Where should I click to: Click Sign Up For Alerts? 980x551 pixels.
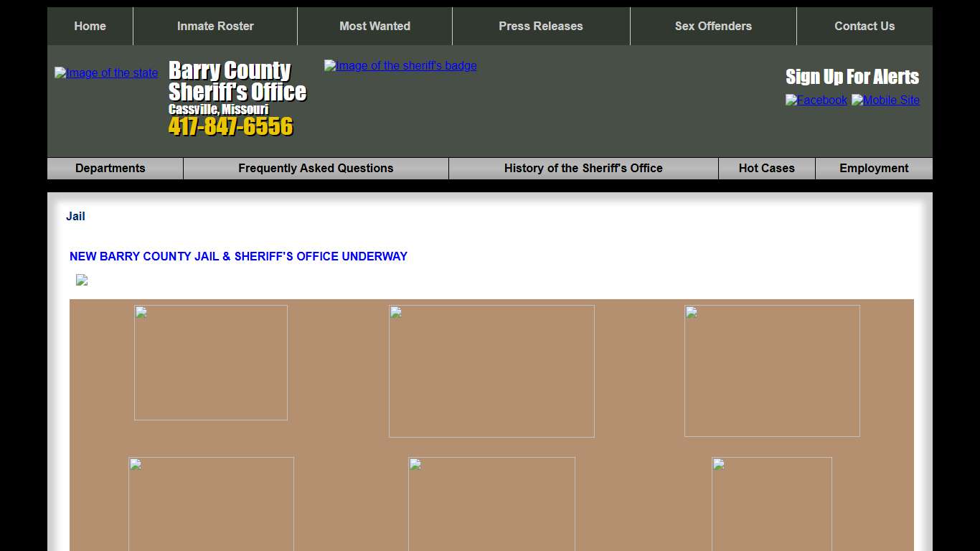(x=852, y=77)
